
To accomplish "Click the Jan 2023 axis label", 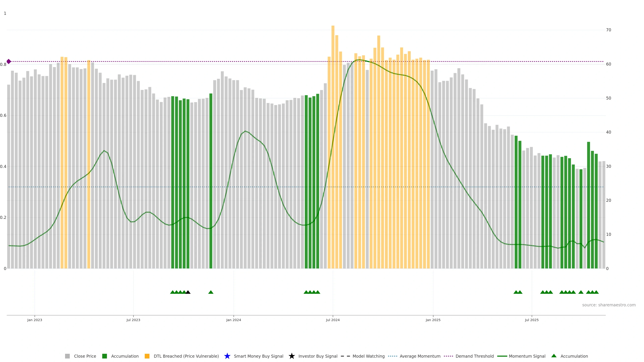I will click(35, 320).
